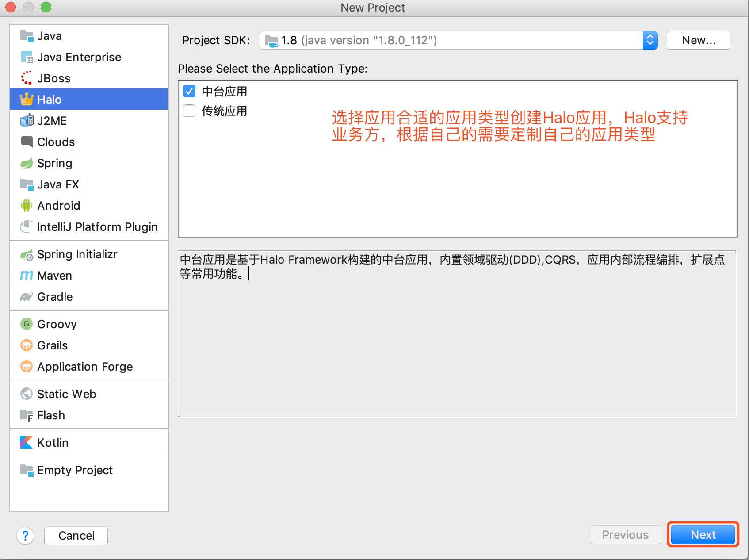The image size is (749, 560).
Task: Select the Spring leaf icon
Action: tap(27, 163)
